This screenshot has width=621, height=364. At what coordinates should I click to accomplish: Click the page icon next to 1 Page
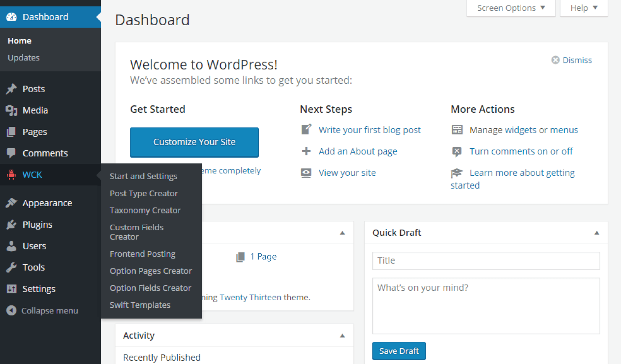coord(240,257)
